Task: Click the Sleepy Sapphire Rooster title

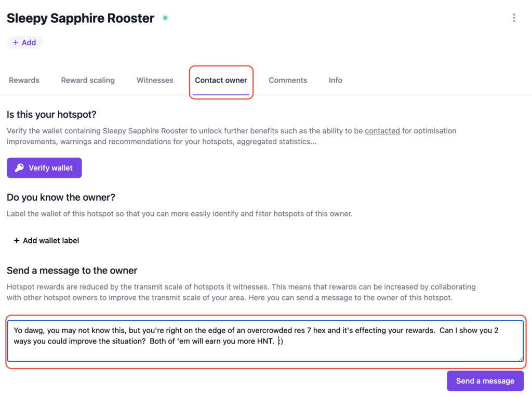Action: [x=81, y=18]
